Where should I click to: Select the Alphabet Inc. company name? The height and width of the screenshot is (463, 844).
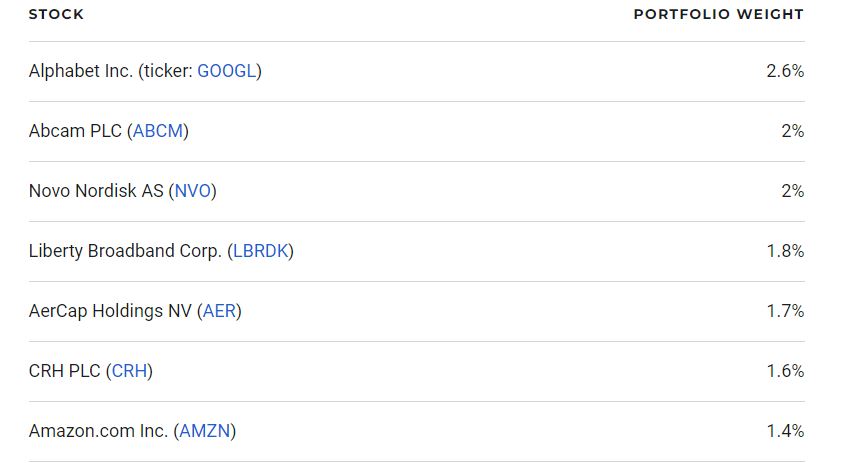click(x=81, y=71)
